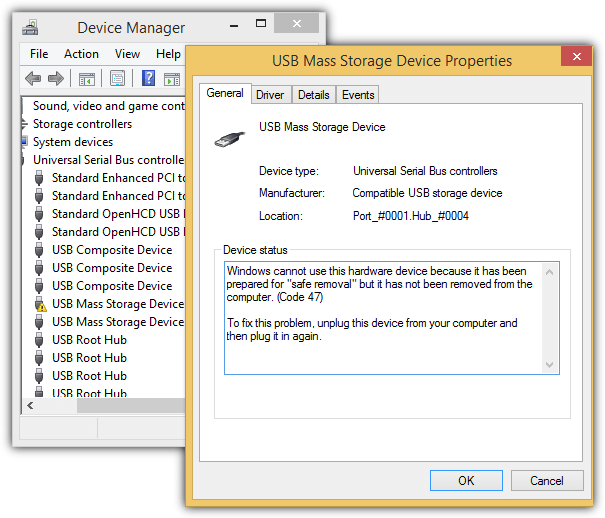
Task: Open the Action menu
Action: click(x=81, y=54)
